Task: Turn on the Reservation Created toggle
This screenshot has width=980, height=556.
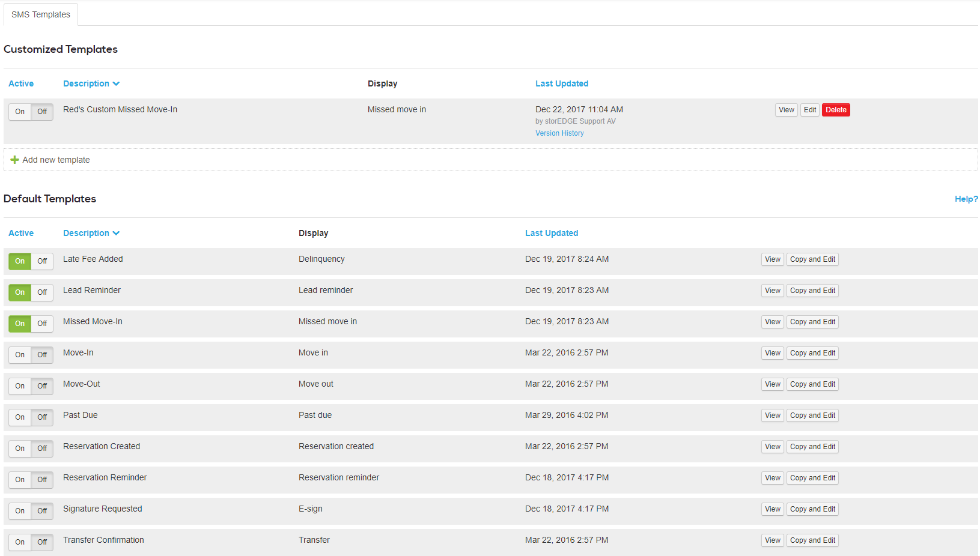Action: point(20,449)
